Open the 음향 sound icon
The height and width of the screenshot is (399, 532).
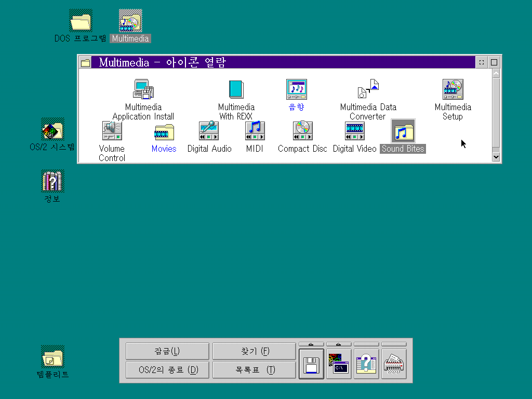297,89
